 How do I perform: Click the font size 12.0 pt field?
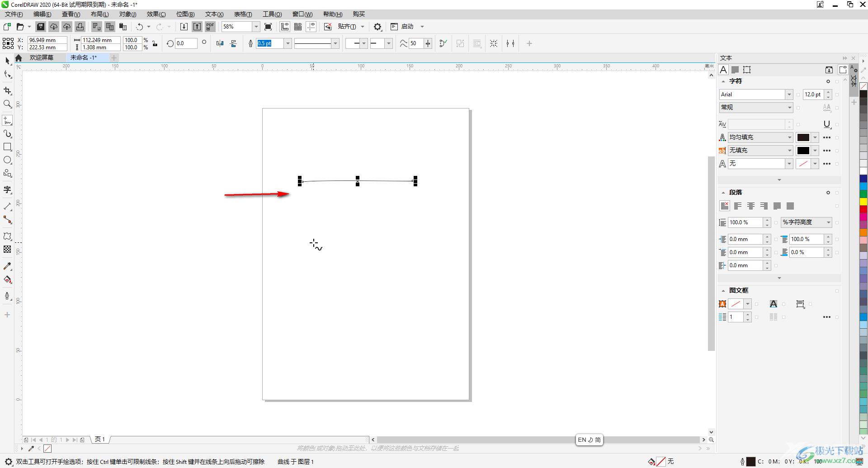813,95
